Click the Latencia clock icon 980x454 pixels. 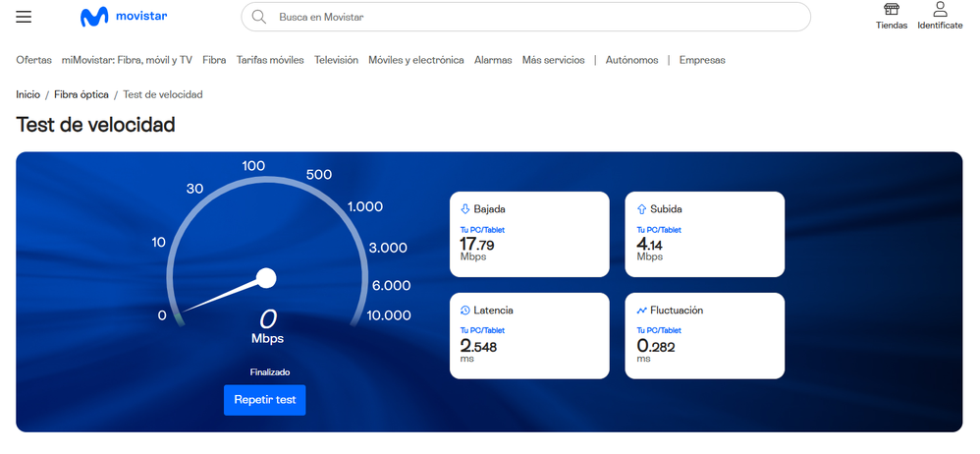click(x=465, y=311)
